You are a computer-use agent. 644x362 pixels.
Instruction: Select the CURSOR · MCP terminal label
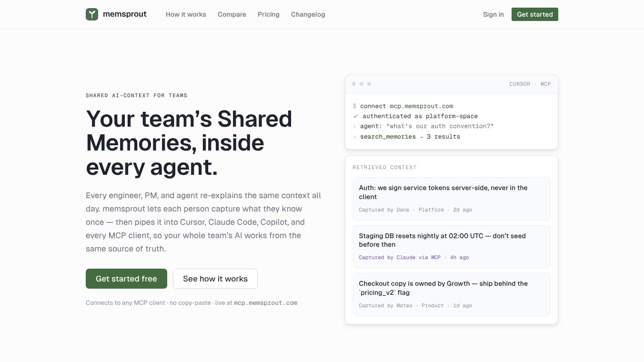[x=530, y=84]
